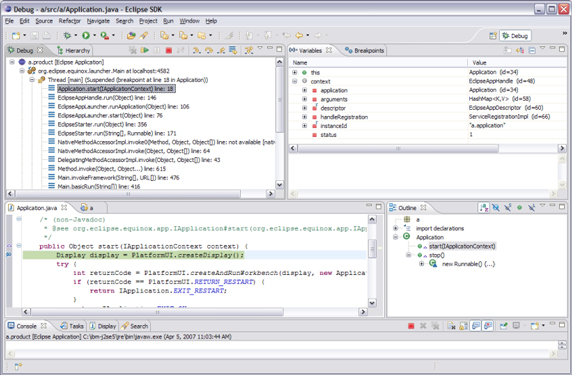Viewport: 572px width, 375px height.
Task: Expand the 'this' variable node
Action: [x=295, y=73]
